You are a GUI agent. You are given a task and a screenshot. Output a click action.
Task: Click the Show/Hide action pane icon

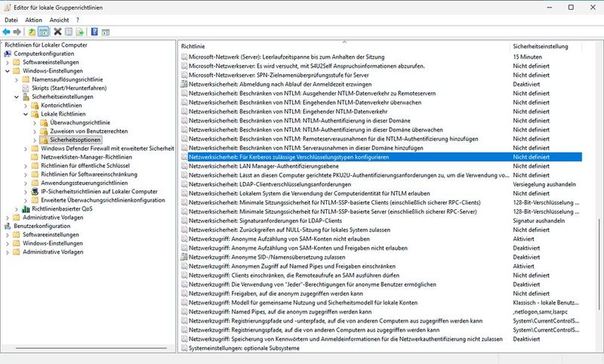(x=106, y=32)
